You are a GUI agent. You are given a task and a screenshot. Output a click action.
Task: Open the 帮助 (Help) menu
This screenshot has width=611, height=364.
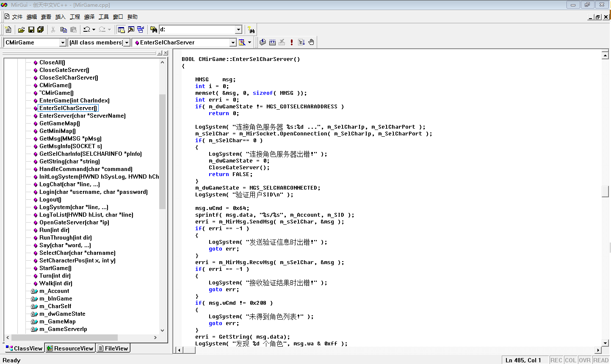[x=133, y=17]
